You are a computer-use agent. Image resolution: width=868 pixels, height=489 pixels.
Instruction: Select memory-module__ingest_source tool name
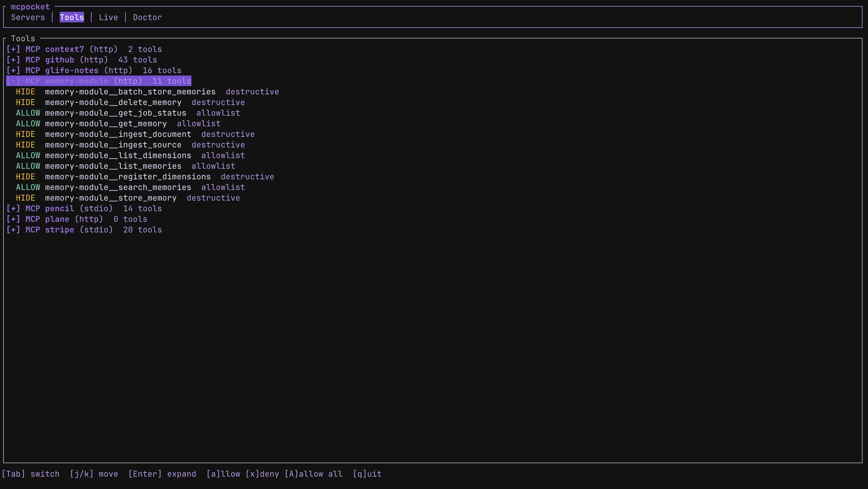pyautogui.click(x=113, y=145)
